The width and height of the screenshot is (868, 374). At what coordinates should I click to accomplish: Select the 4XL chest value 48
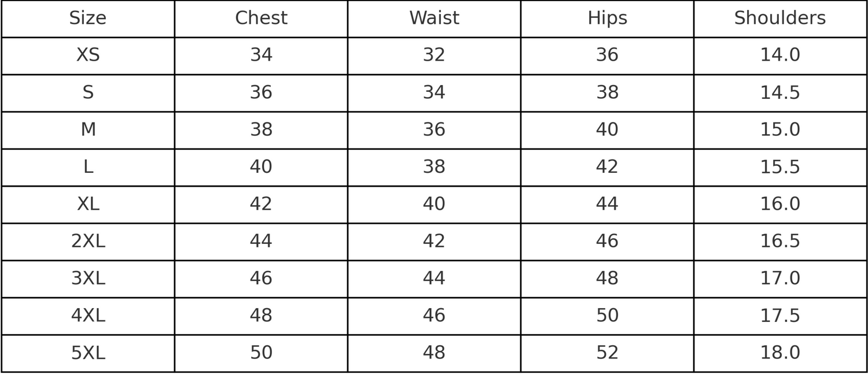pyautogui.click(x=261, y=316)
